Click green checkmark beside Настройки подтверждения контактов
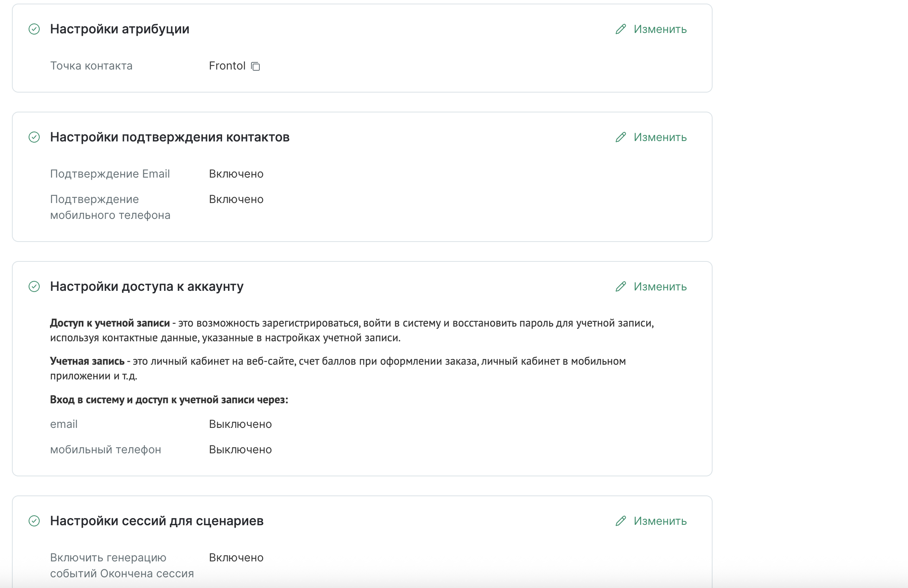The image size is (908, 588). (34, 137)
